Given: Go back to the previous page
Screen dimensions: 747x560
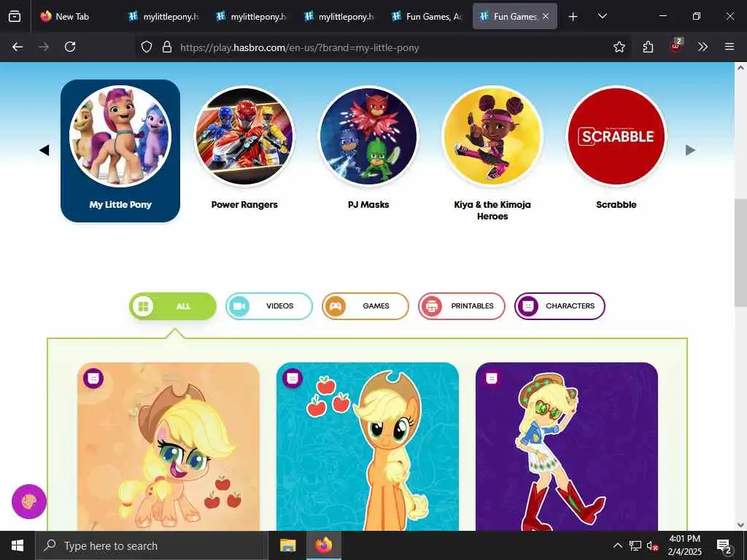Looking at the screenshot, I should pos(18,47).
